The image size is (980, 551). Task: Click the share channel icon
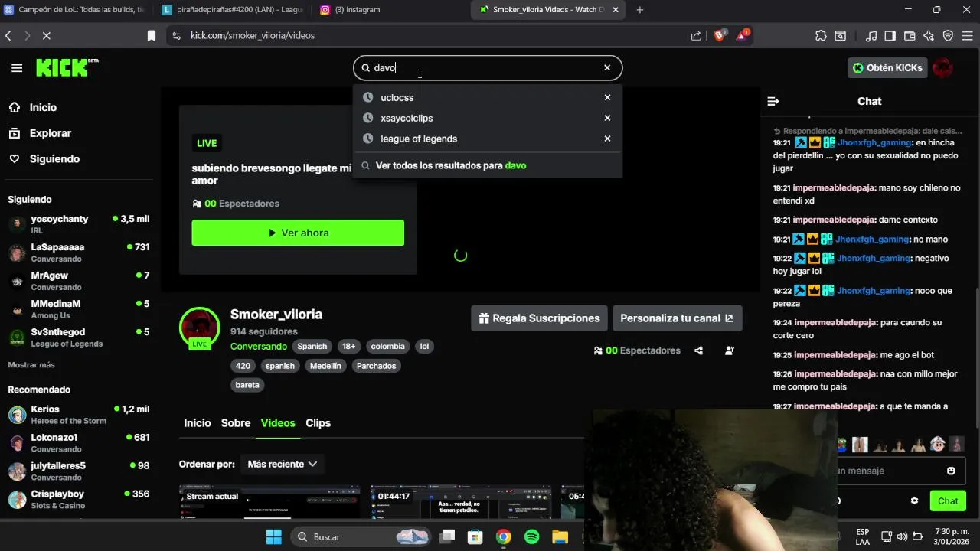click(698, 350)
